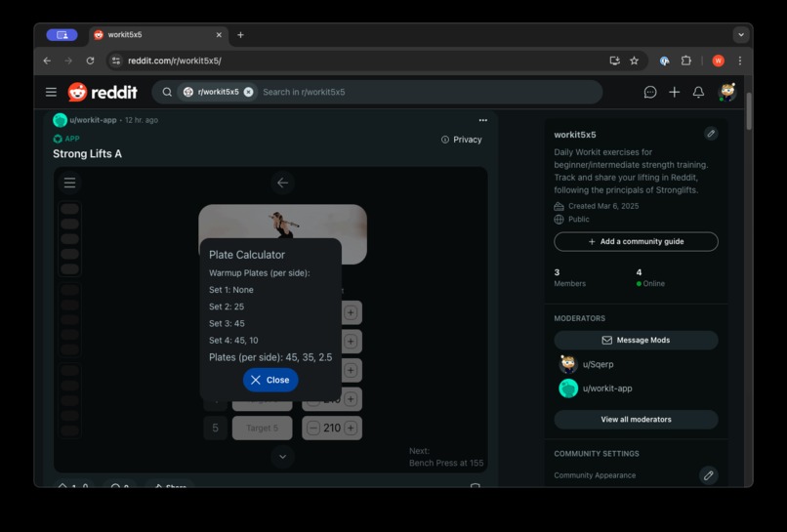This screenshot has width=787, height=532.
Task: Click Plates (per side): 45, 35, 2.5 text
Action: point(270,357)
